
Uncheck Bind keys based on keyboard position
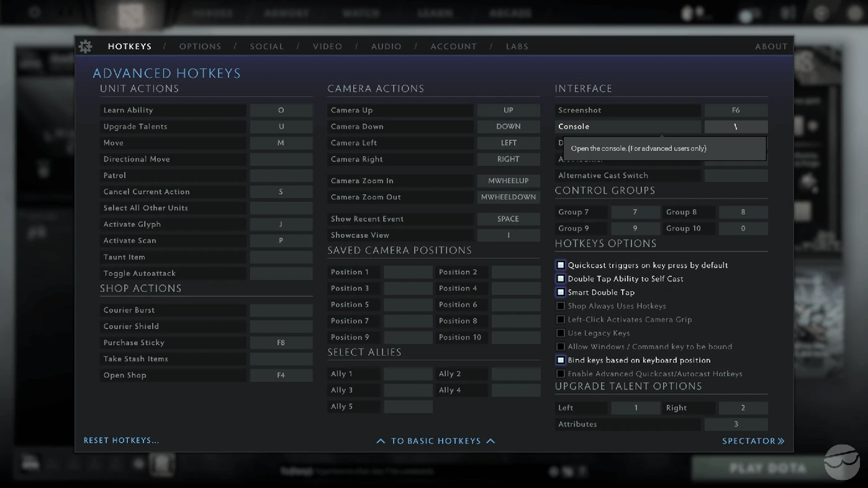coord(561,360)
